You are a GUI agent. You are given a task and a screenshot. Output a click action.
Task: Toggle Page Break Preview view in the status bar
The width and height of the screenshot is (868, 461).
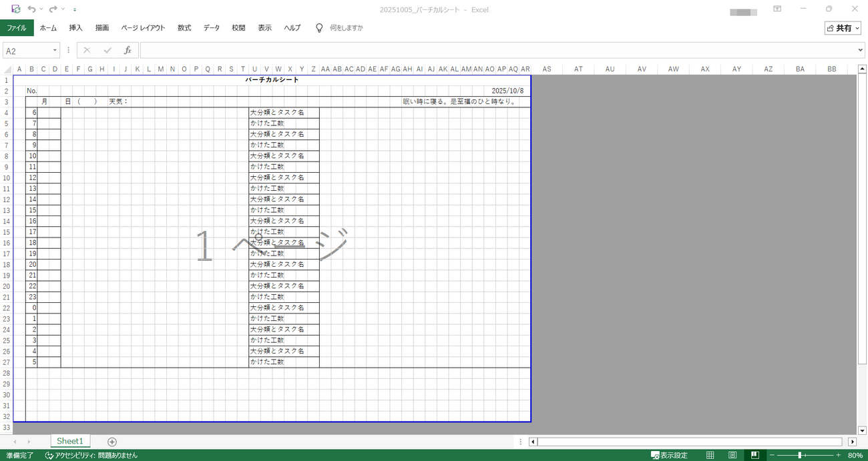tap(754, 455)
